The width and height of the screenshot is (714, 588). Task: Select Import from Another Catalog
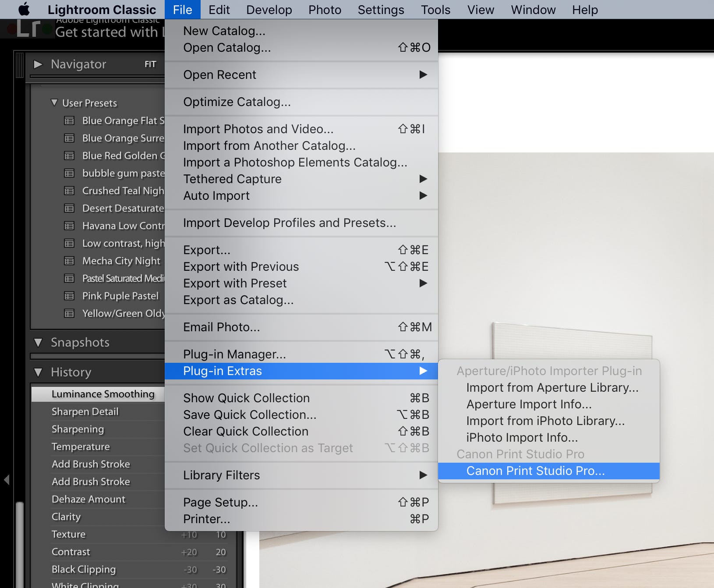(301, 145)
